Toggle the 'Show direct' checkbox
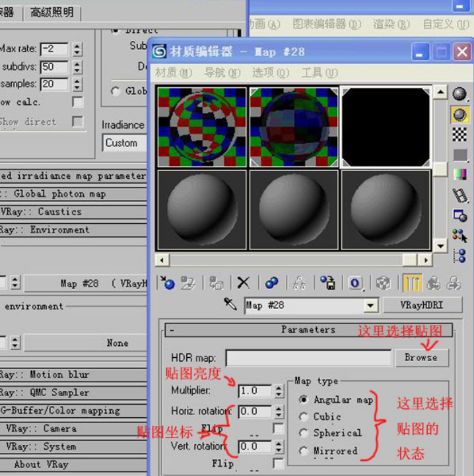The image size is (474, 476). pyautogui.click(x=78, y=121)
